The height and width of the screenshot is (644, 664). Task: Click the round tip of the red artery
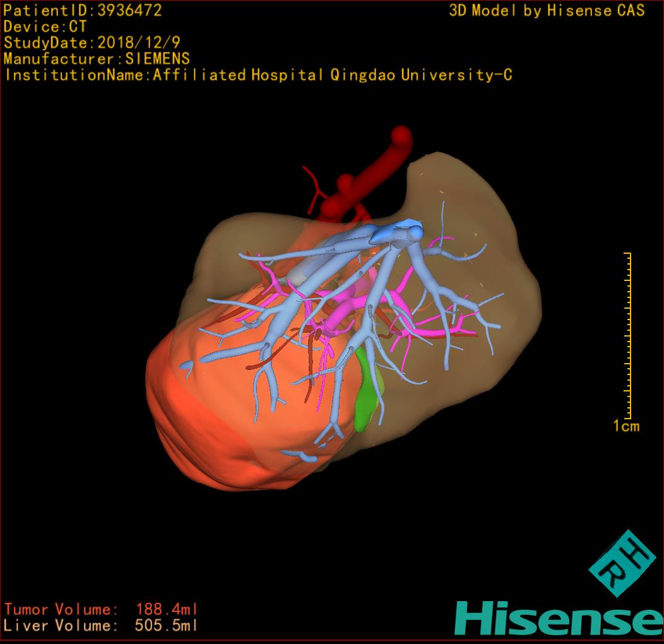pos(401,135)
